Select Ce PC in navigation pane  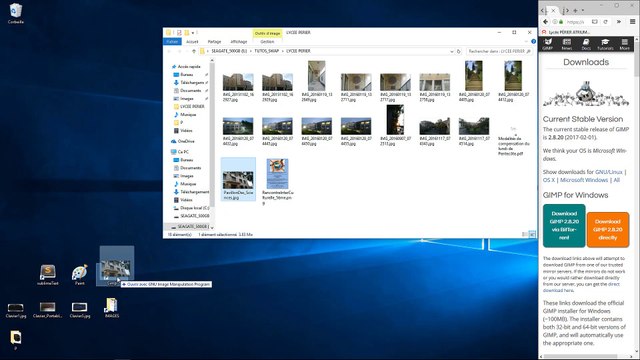point(183,152)
